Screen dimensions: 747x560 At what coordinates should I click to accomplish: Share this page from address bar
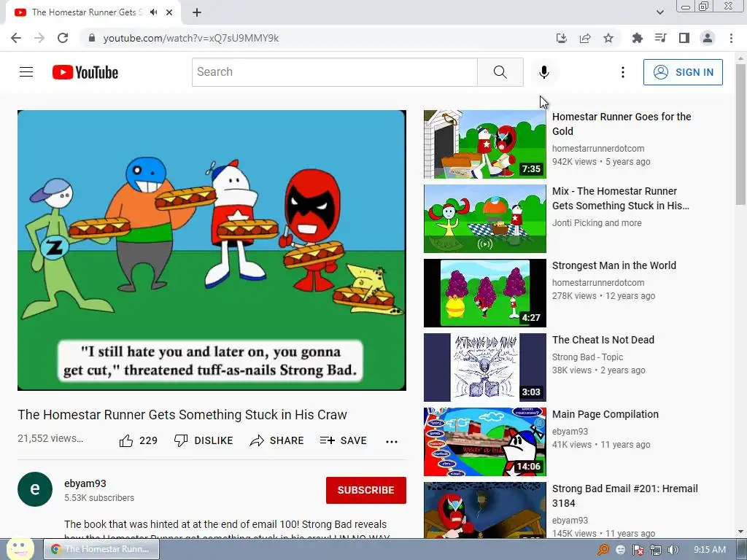[585, 38]
